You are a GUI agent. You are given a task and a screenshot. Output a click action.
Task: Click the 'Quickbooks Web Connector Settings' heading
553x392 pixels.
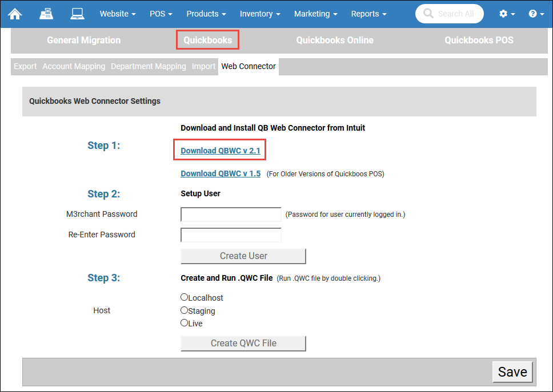(94, 101)
